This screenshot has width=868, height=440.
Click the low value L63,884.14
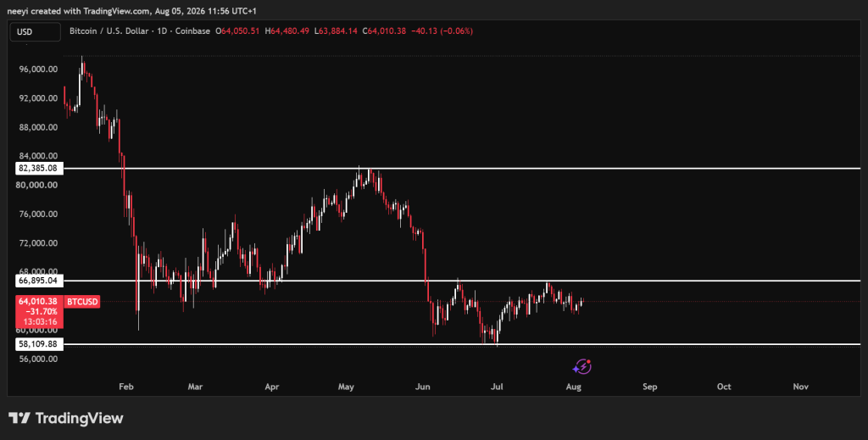(336, 31)
